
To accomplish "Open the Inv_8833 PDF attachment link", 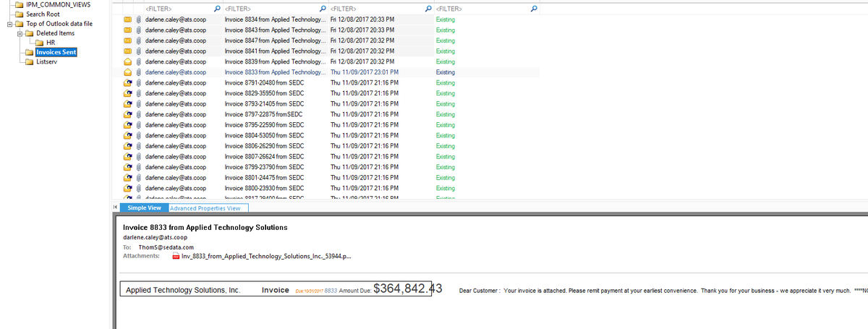I will (266, 256).
